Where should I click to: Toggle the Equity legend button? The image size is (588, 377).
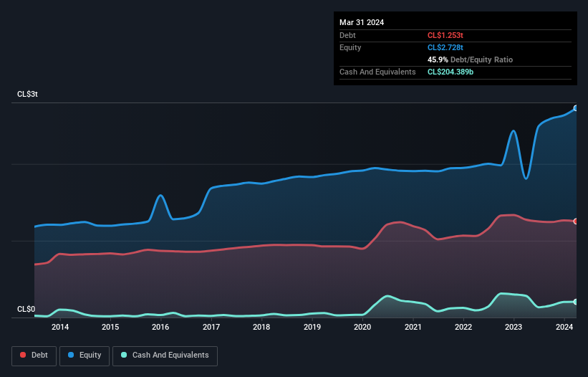pos(85,355)
